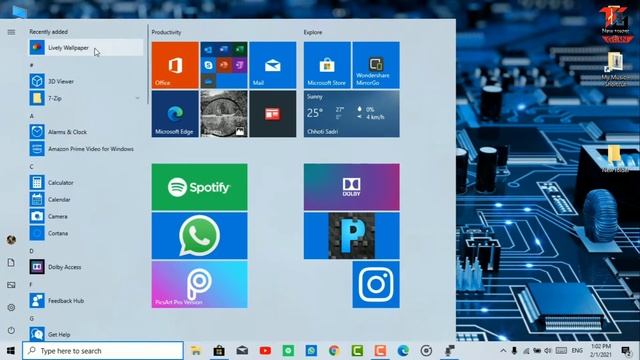The image size is (640, 360).
Task: Open the Microsoft Store tile
Action: [327, 65]
